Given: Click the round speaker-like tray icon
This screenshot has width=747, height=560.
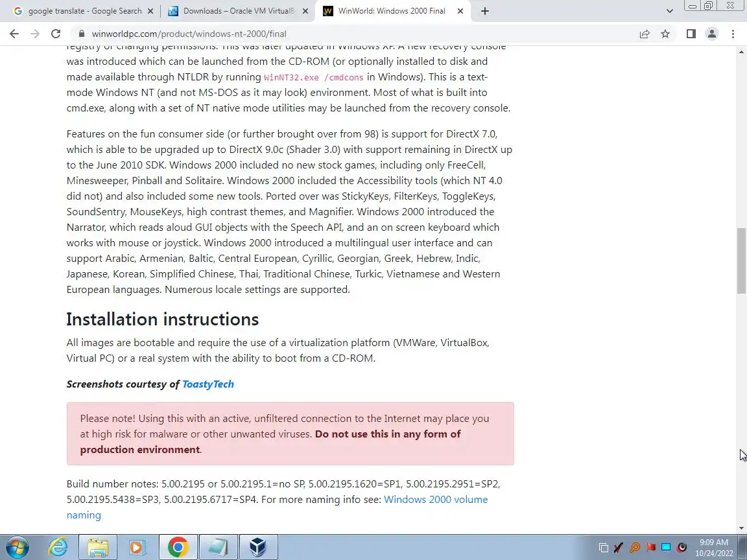Looking at the screenshot, I should click(x=682, y=548).
